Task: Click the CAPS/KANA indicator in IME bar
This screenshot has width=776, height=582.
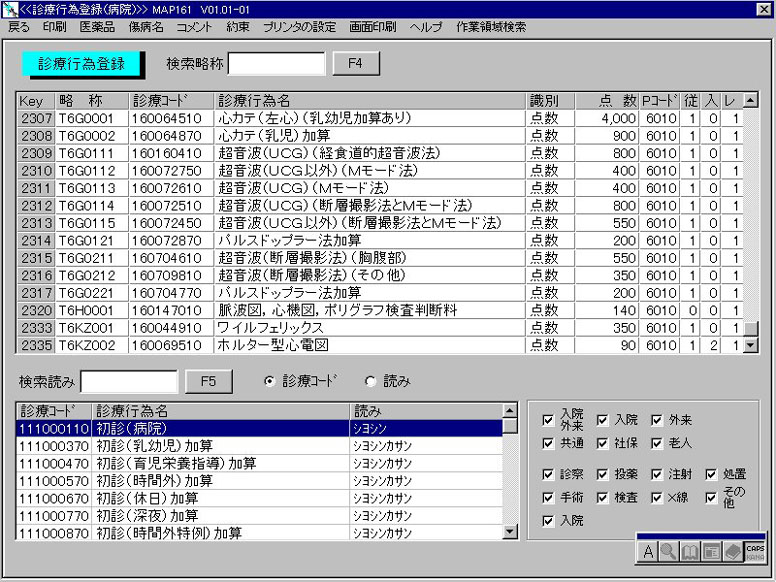Action: click(x=754, y=551)
